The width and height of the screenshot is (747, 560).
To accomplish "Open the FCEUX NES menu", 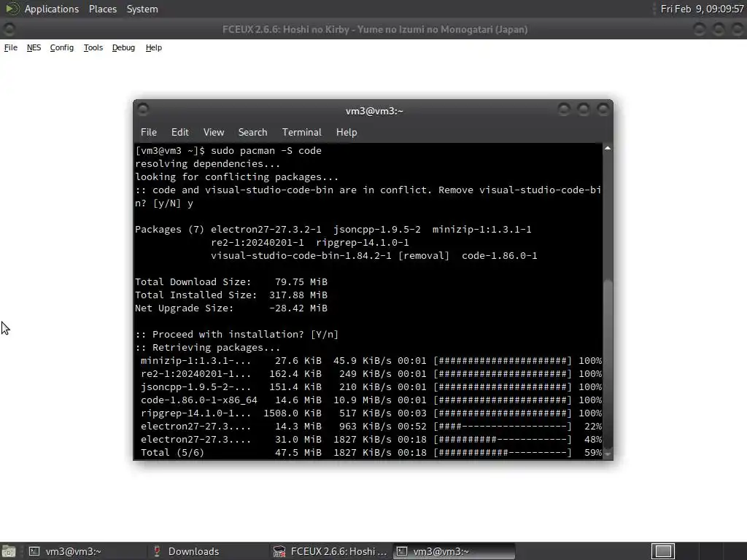I will pyautogui.click(x=34, y=47).
